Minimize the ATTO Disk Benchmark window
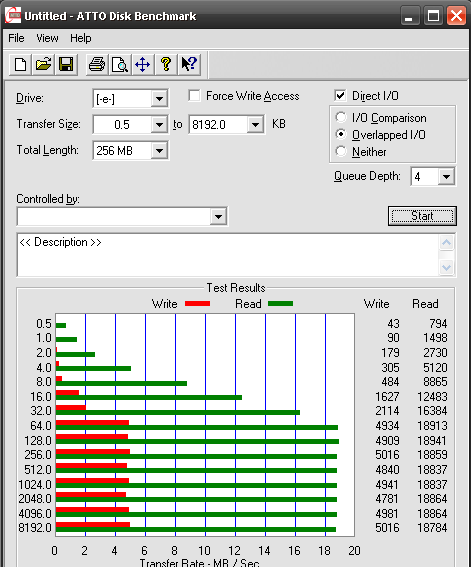 [x=410, y=16]
